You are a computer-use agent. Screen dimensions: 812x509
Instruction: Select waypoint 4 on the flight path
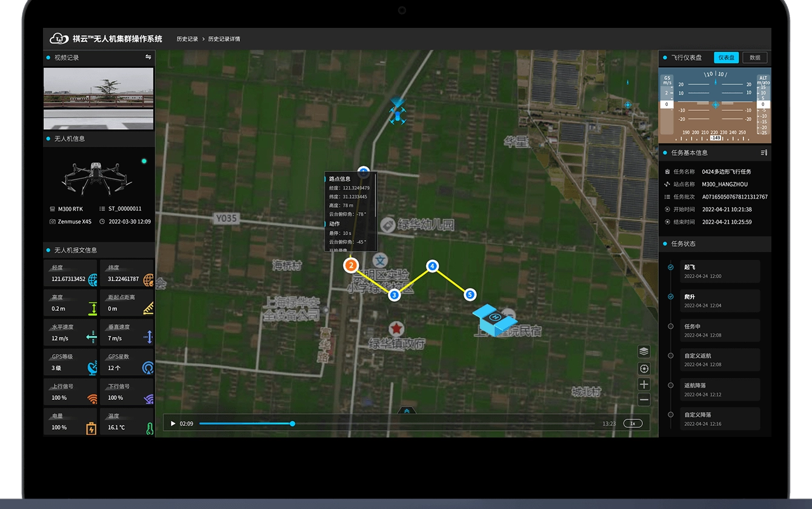click(x=432, y=265)
